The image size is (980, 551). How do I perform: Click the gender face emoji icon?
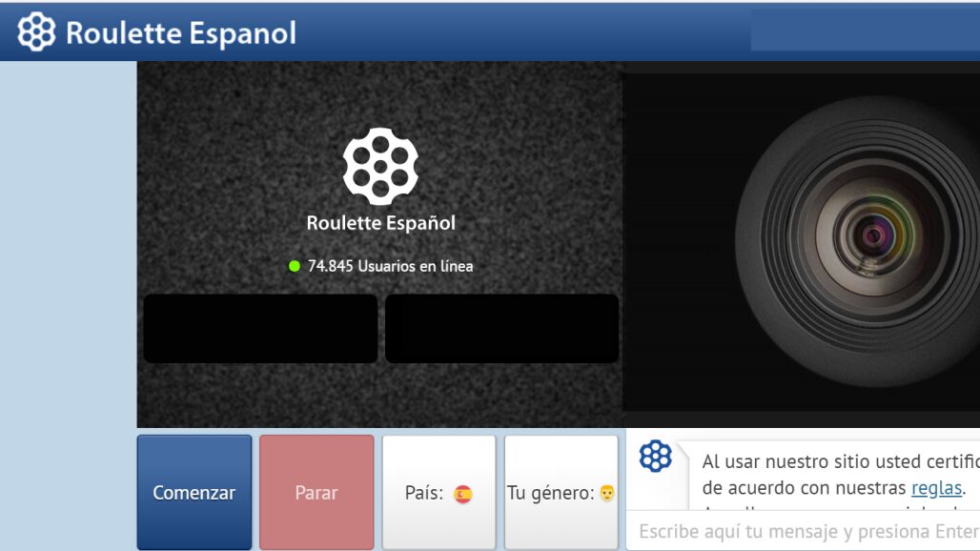click(x=607, y=494)
